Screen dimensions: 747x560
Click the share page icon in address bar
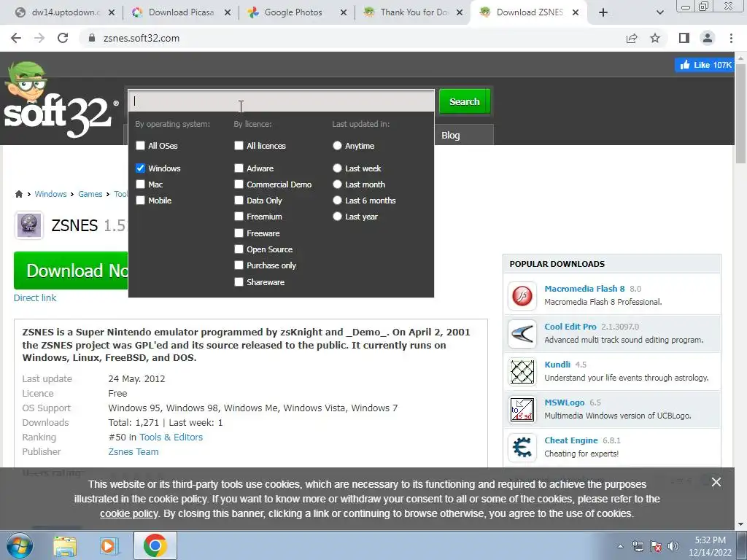tap(632, 38)
